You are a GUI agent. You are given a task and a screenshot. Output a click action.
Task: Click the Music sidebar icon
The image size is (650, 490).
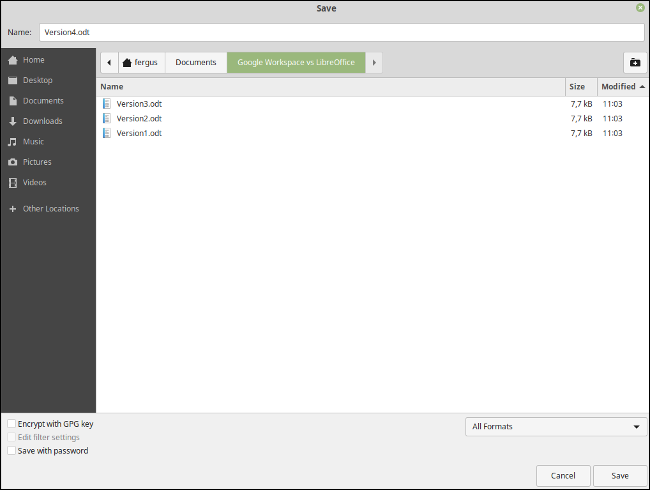[x=13, y=142]
